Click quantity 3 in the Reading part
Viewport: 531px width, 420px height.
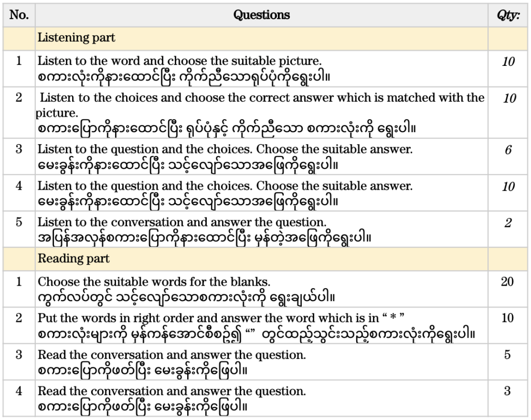click(508, 391)
